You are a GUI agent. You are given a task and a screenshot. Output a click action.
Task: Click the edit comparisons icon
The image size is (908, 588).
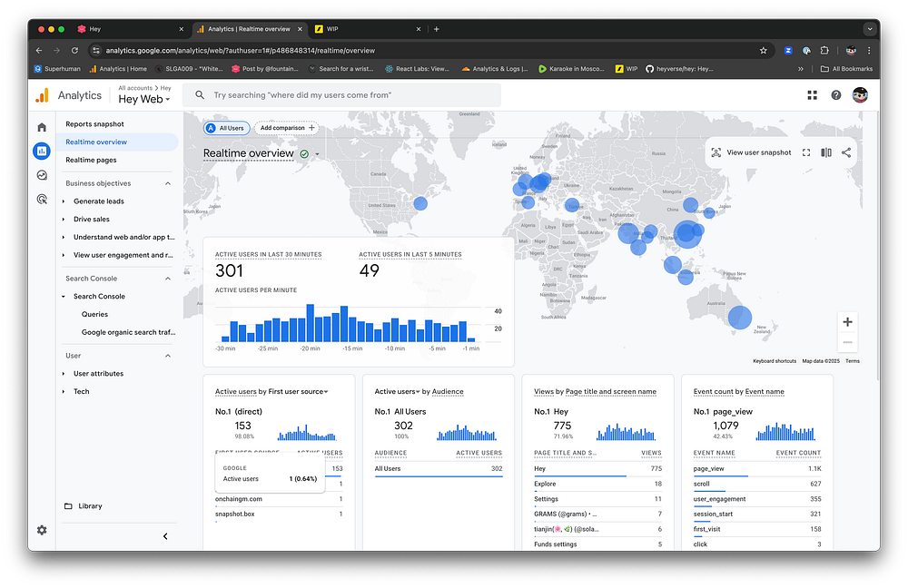point(826,152)
